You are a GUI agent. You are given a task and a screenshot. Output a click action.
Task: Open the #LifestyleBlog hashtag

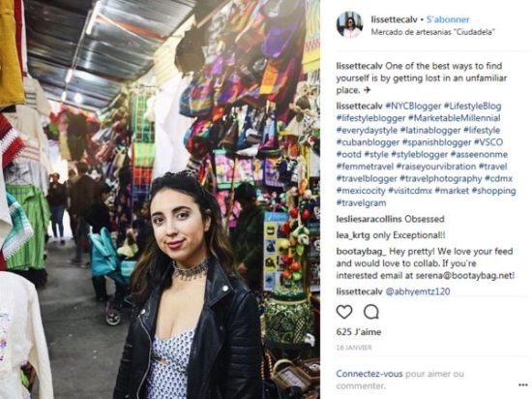472,106
